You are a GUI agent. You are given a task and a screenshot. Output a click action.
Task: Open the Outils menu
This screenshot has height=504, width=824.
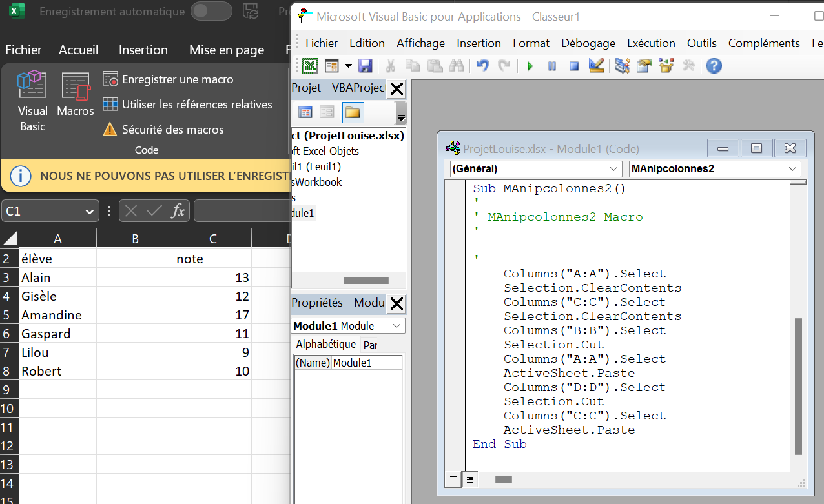pyautogui.click(x=702, y=43)
